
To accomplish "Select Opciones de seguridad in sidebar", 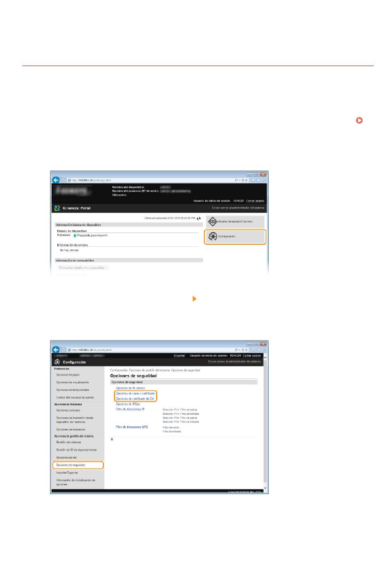I will pos(78,465).
